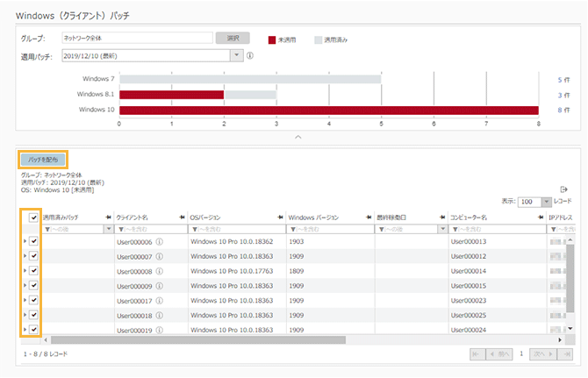Uncheck the checkbox for User000006 row
This screenshot has width=588, height=378.
[x=33, y=242]
